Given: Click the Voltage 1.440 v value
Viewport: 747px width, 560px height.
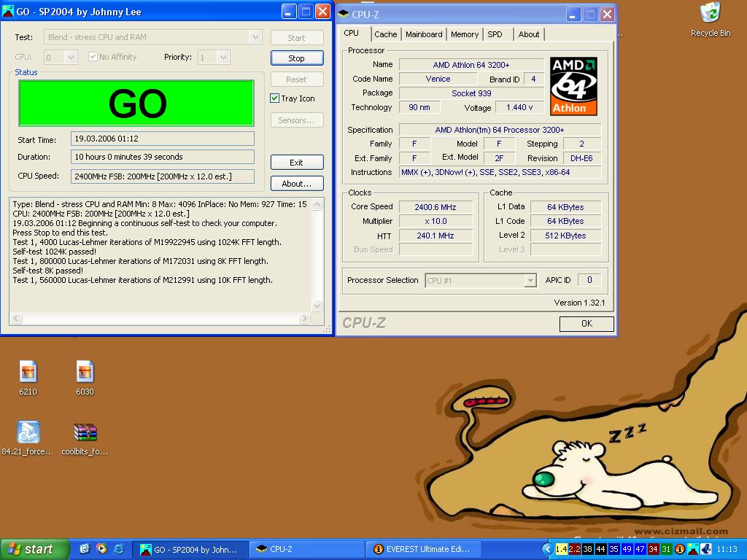Looking at the screenshot, I should tap(519, 107).
